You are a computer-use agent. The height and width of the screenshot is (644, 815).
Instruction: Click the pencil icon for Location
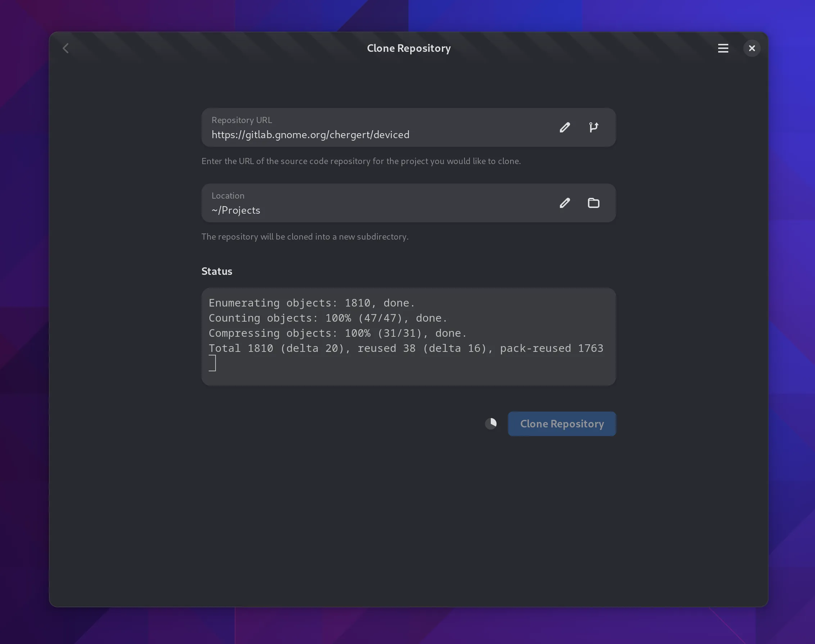point(564,203)
